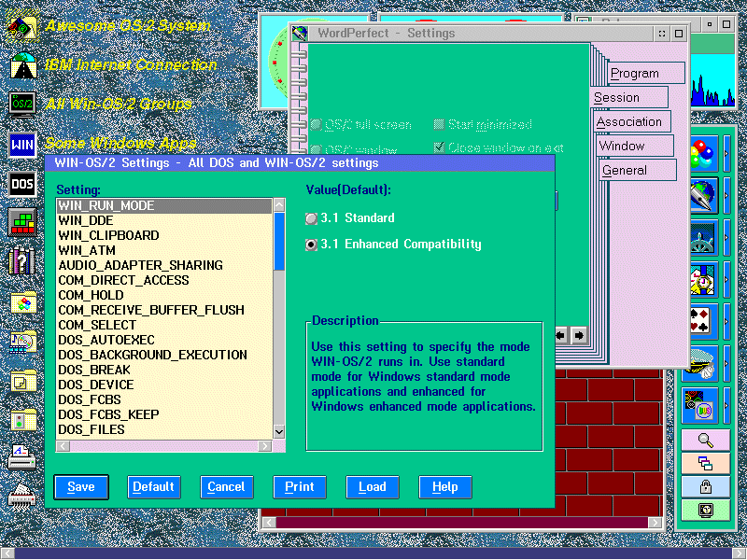Open drawer arrow beside globe pen icon
The image size is (747, 560).
click(x=726, y=195)
